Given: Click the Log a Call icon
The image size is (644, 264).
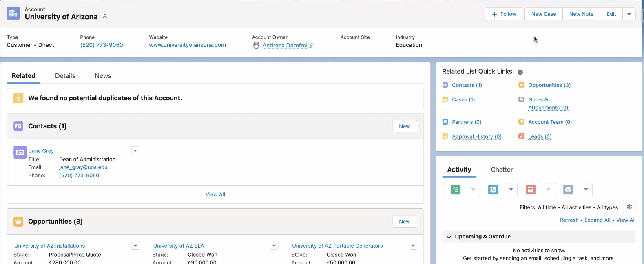Looking at the screenshot, I should [493, 189].
